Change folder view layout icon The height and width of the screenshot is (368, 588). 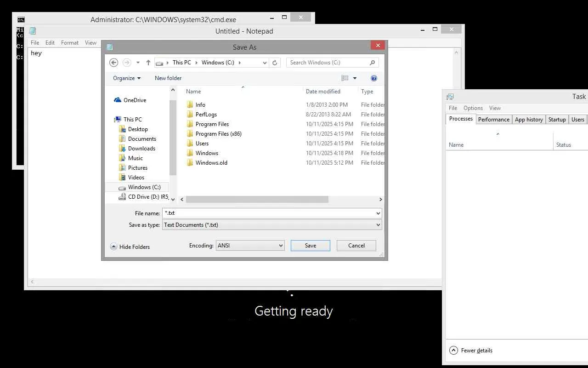[345, 78]
